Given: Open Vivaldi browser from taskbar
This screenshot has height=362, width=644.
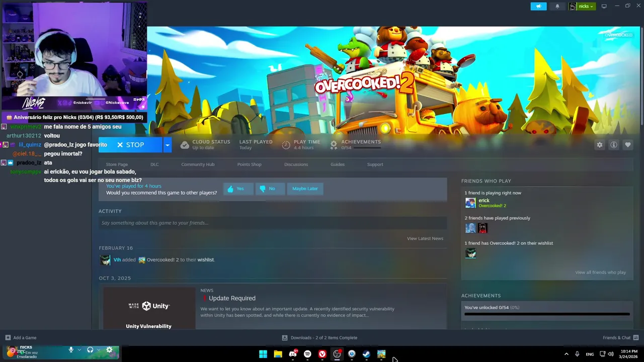Looking at the screenshot, I should click(x=323, y=354).
